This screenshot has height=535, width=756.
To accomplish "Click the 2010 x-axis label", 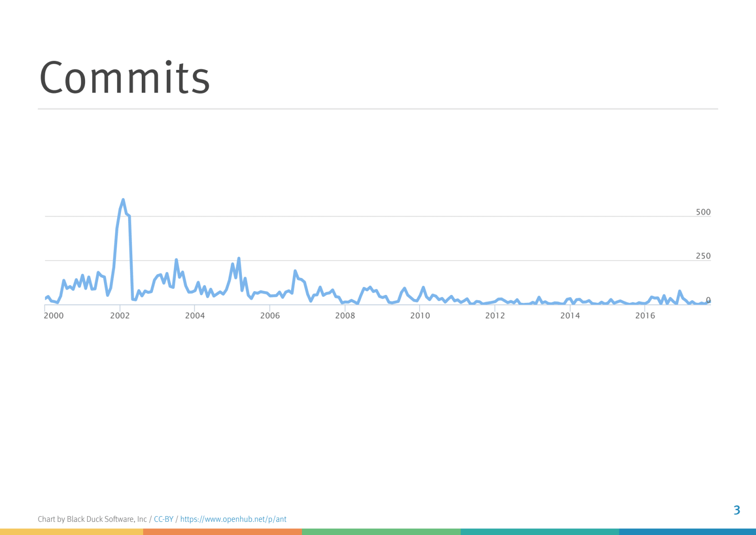I will pyautogui.click(x=420, y=315).
